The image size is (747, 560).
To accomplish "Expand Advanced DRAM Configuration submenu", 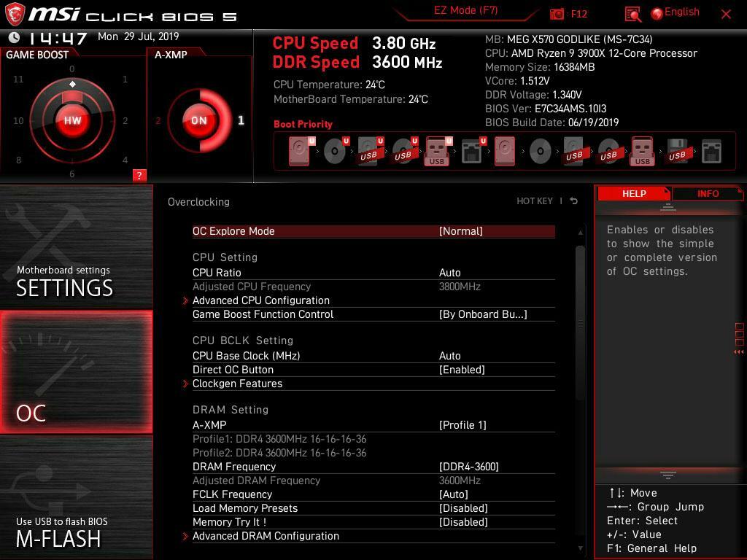I will coord(266,536).
